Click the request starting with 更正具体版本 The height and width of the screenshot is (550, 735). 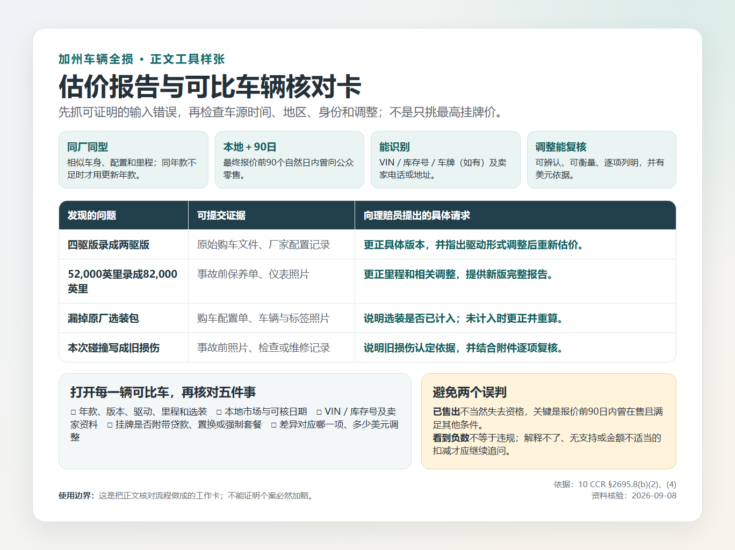click(x=473, y=245)
